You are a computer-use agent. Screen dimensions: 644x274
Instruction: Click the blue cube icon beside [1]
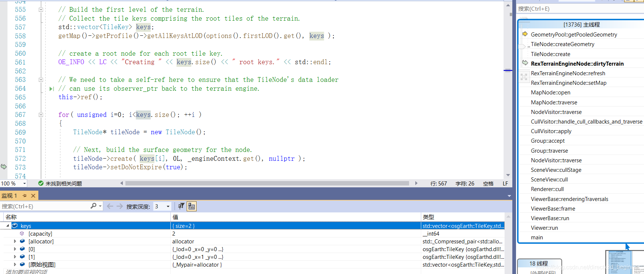(22, 257)
